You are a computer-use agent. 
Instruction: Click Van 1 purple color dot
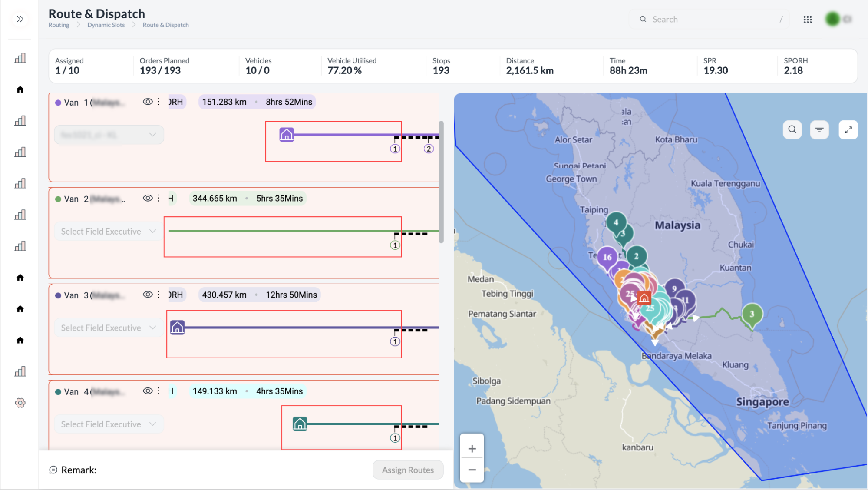(58, 103)
